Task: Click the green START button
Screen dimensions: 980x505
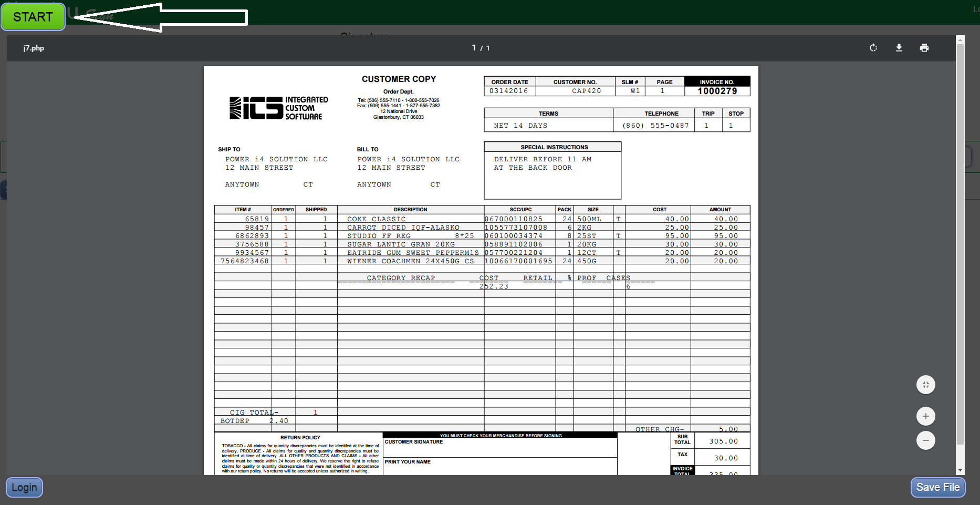Action: (x=33, y=17)
